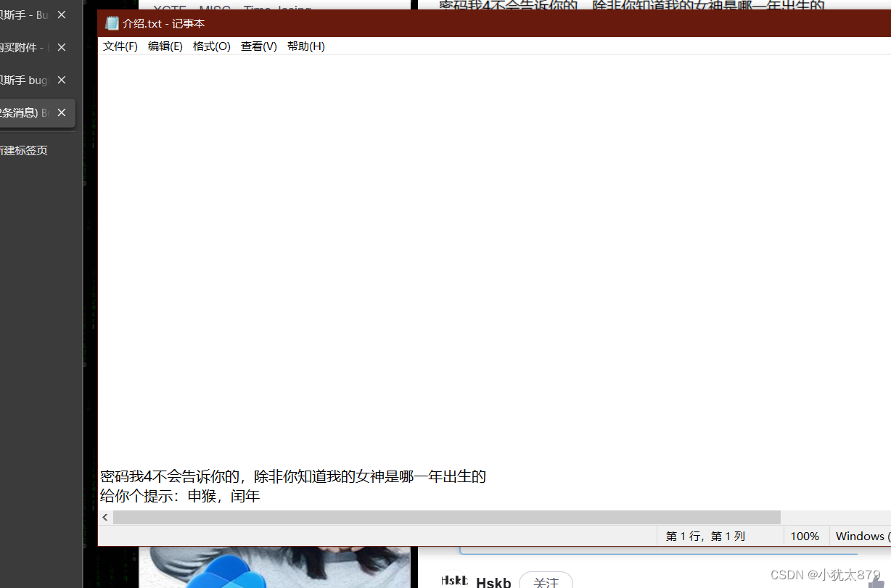Click the Notepad horizontal scrollbar thumb
The height and width of the screenshot is (588, 891).
coord(447,517)
